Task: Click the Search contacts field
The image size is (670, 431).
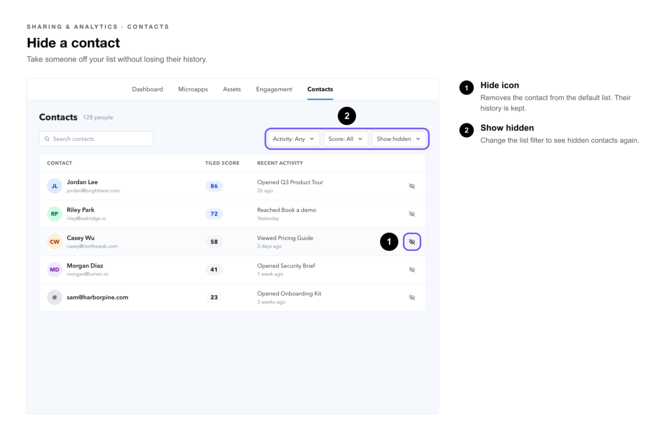Action: coord(96,139)
